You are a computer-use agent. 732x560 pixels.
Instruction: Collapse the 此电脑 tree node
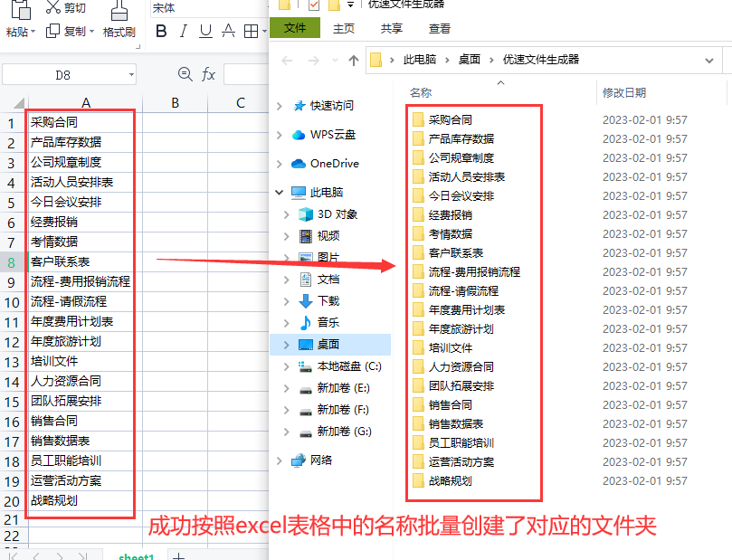(280, 193)
